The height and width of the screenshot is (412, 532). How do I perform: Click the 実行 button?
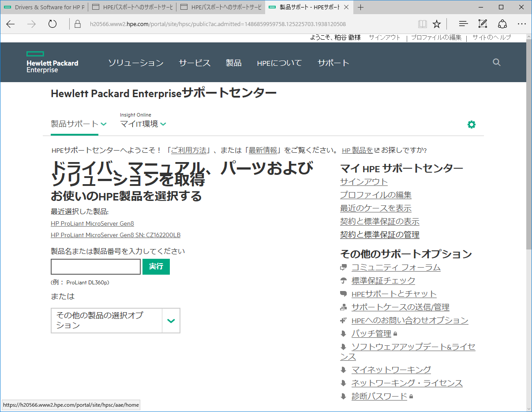[x=156, y=267]
